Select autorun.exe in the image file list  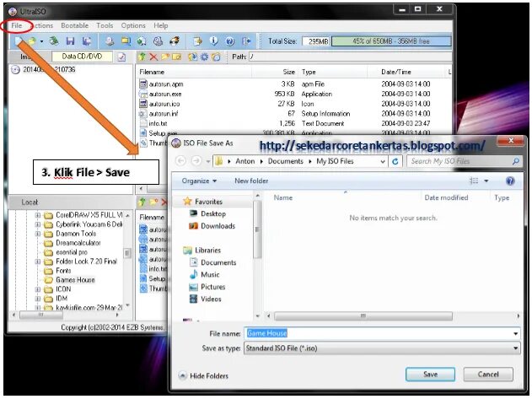pyautogui.click(x=165, y=94)
